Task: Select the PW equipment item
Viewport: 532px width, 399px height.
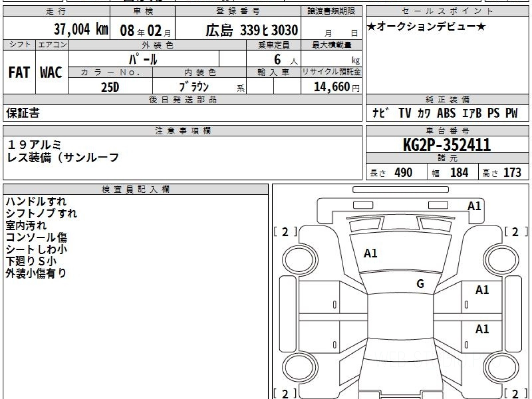Action: [x=511, y=113]
